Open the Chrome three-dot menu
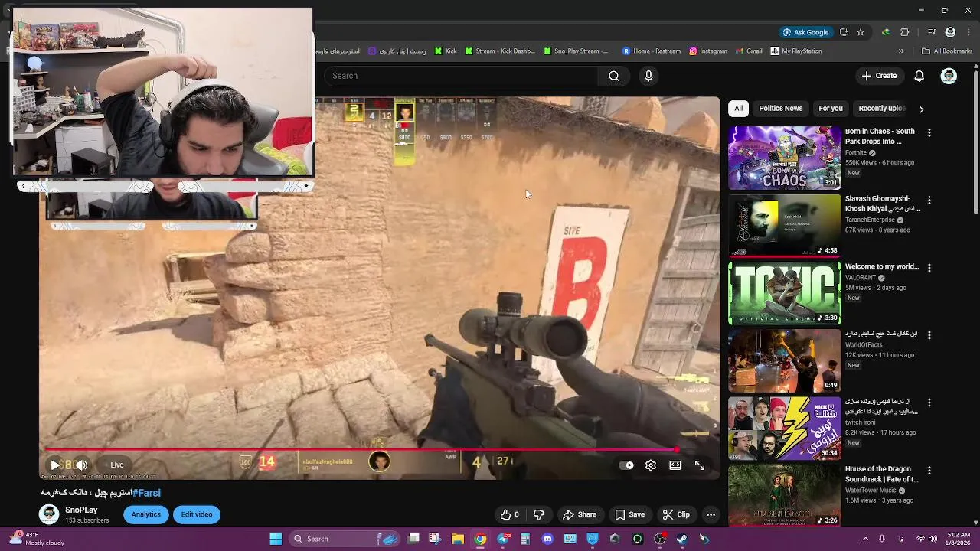Image resolution: width=980 pixels, height=551 pixels. point(969,32)
